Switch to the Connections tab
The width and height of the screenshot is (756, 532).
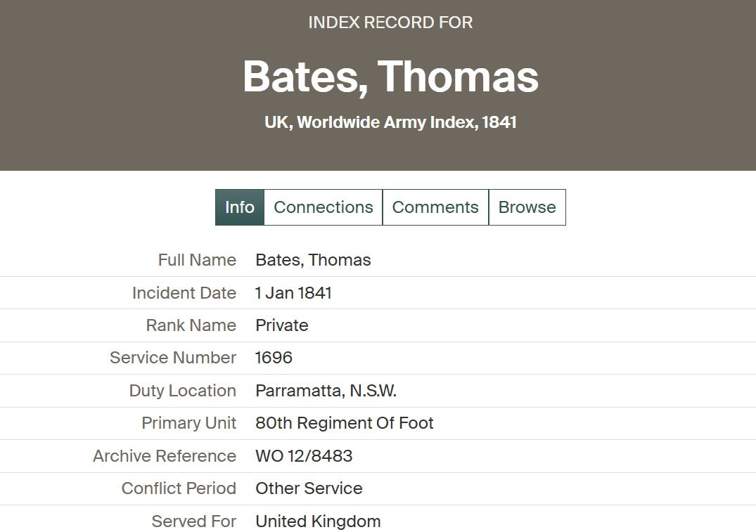[x=323, y=207]
